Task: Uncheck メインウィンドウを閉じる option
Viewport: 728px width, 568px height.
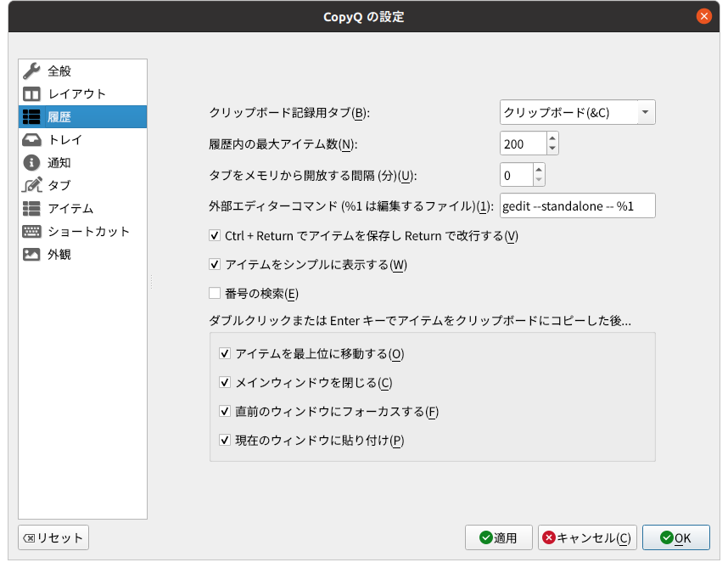Action: pyautogui.click(x=225, y=382)
